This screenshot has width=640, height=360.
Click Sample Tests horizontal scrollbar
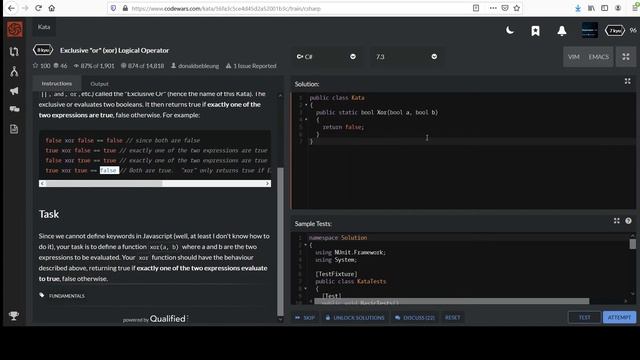click(x=451, y=301)
